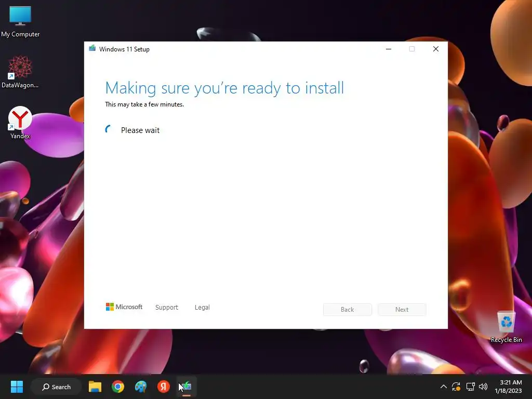This screenshot has width=532, height=399.
Task: Close the Windows 11 Setup window
Action: (436, 49)
